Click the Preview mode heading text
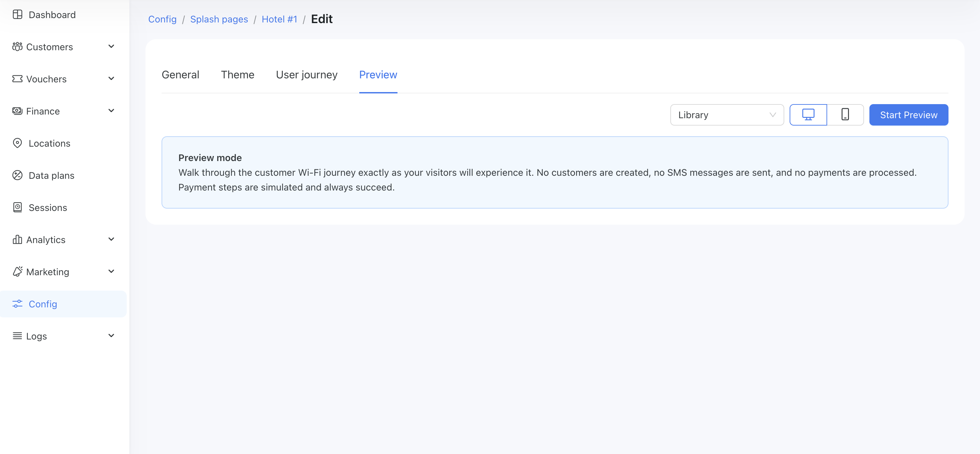Image resolution: width=980 pixels, height=454 pixels. 210,158
